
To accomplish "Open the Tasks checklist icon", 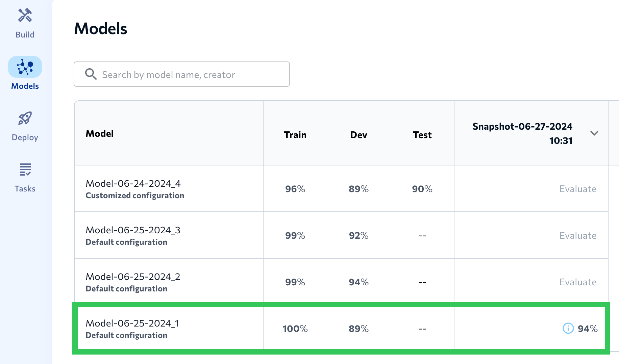I will (x=25, y=170).
